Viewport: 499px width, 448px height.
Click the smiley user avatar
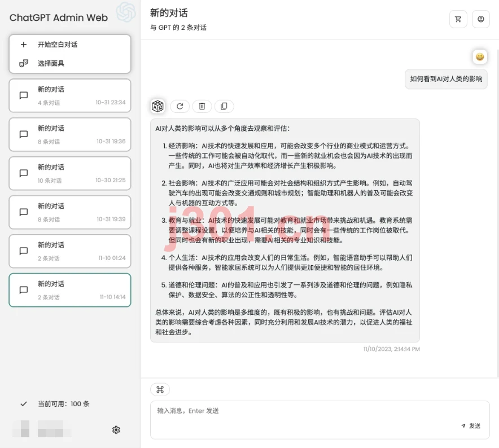point(480,57)
